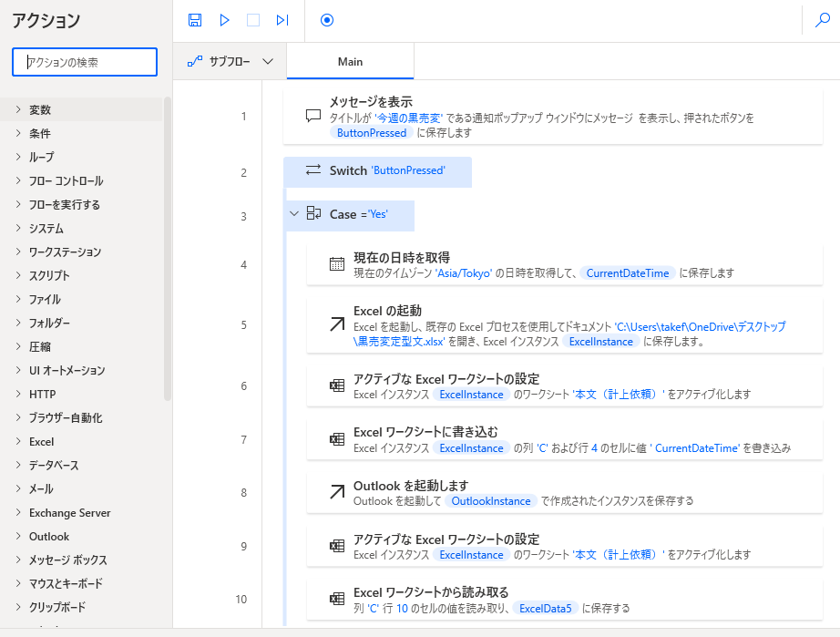Click the stop icon to halt the flow
The height and width of the screenshot is (637, 840).
tap(255, 19)
